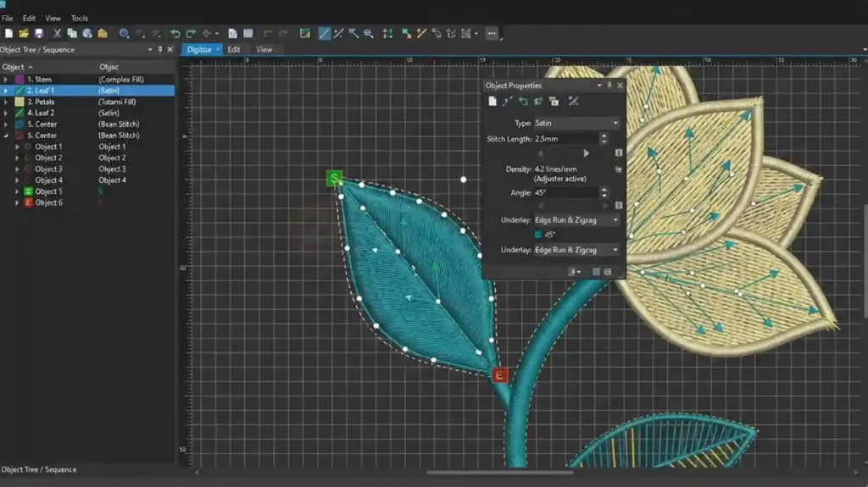
Task: Expand the Object 1 child node
Action: 17,147
